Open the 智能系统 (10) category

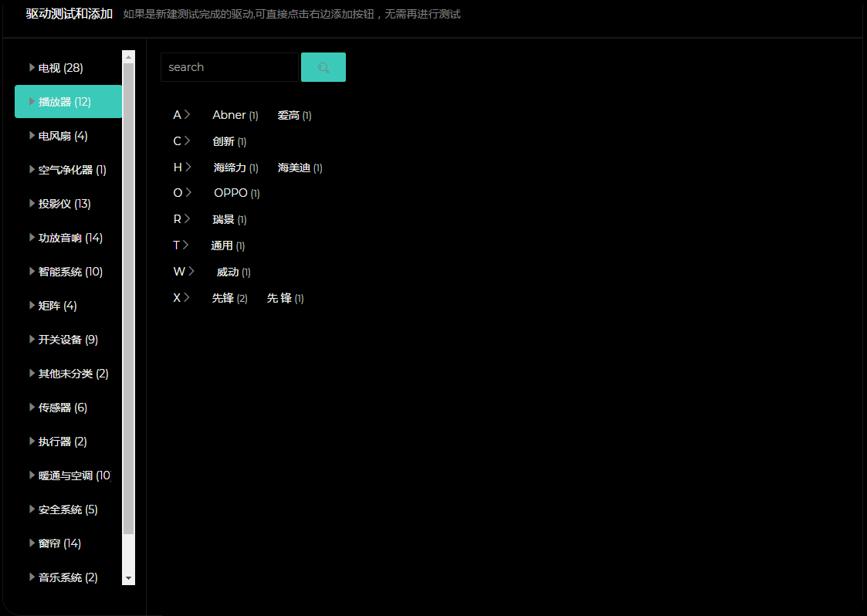(x=70, y=272)
